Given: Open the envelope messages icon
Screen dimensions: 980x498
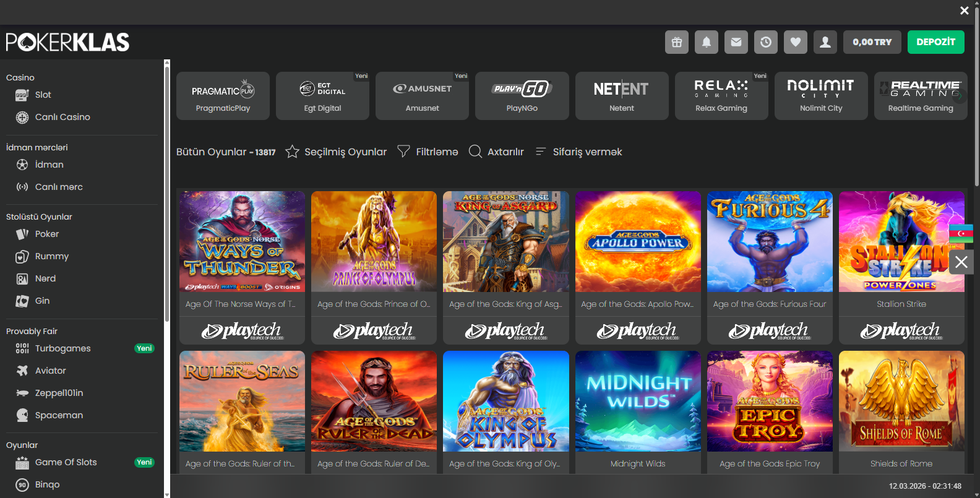Looking at the screenshot, I should [736, 42].
